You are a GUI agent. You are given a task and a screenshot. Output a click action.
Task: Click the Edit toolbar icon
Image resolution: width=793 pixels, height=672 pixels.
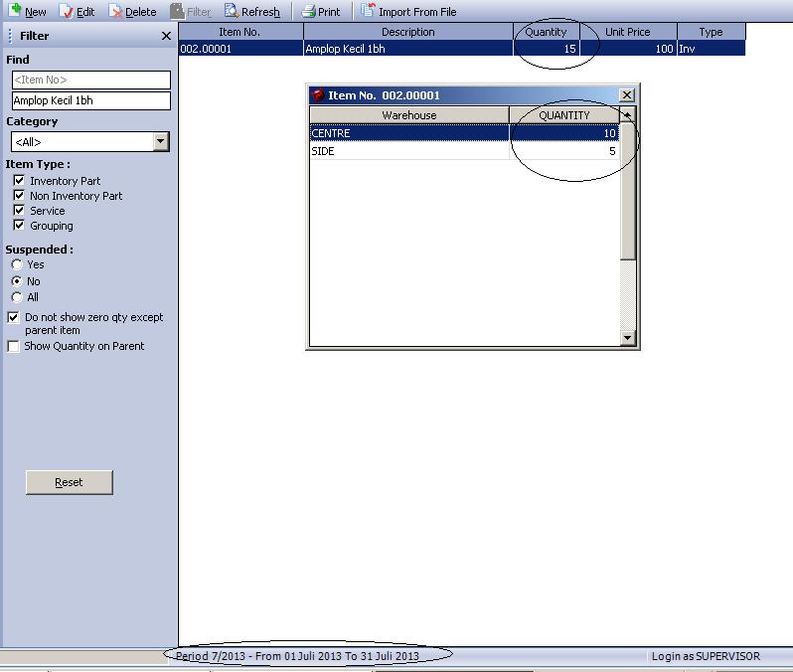pyautogui.click(x=68, y=11)
